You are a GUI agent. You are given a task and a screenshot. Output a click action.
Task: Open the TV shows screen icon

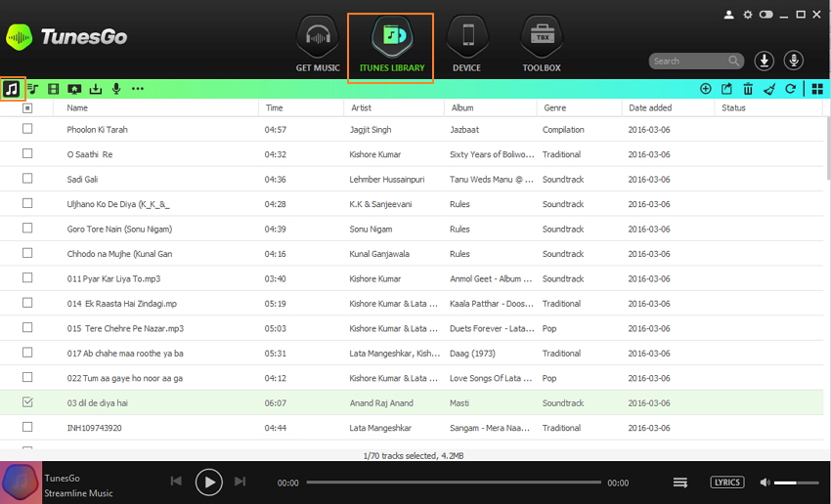74,89
